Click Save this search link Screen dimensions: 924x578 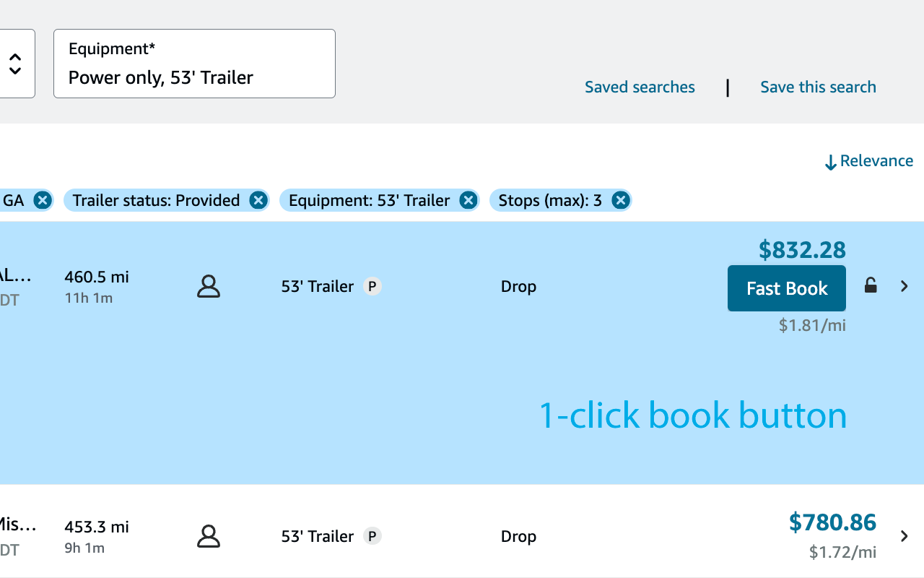pos(818,87)
